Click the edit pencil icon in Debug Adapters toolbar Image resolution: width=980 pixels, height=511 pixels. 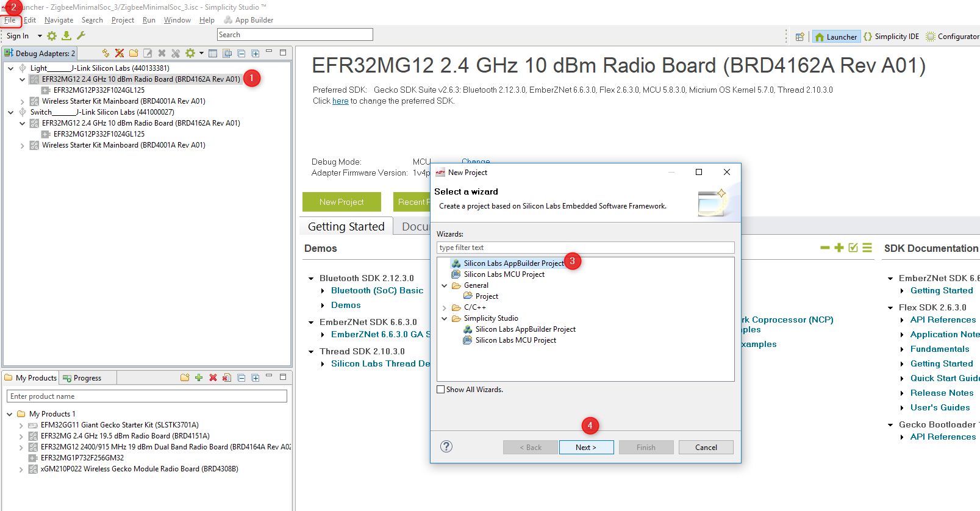[x=148, y=54]
